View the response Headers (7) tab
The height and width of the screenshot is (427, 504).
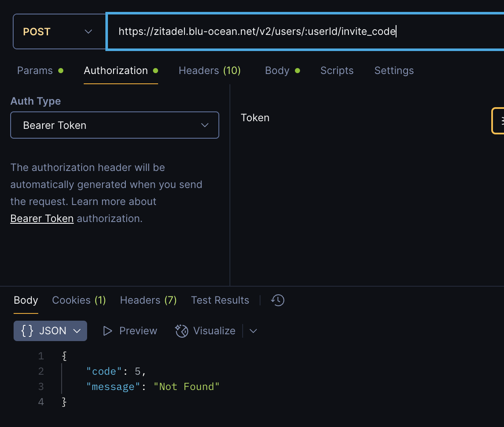pos(148,300)
